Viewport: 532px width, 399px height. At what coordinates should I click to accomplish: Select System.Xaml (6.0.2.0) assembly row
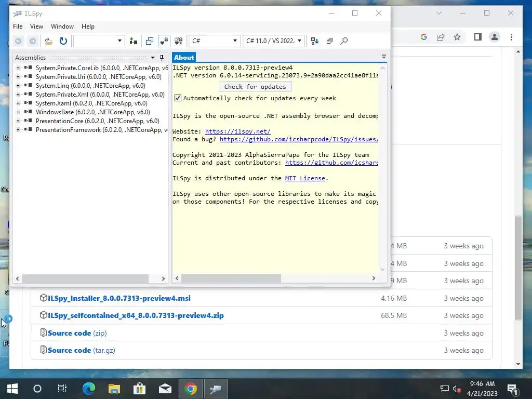point(91,103)
